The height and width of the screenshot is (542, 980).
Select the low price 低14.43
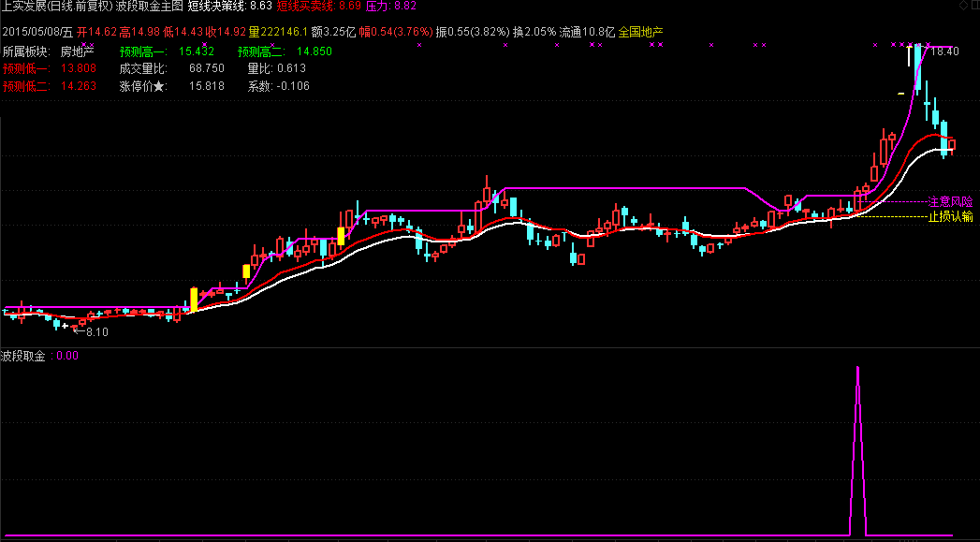point(183,32)
